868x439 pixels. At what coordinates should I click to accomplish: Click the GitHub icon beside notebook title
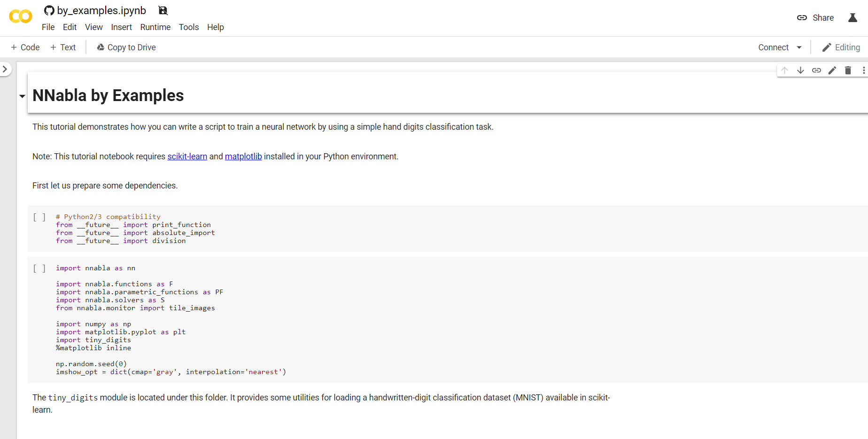tap(49, 10)
